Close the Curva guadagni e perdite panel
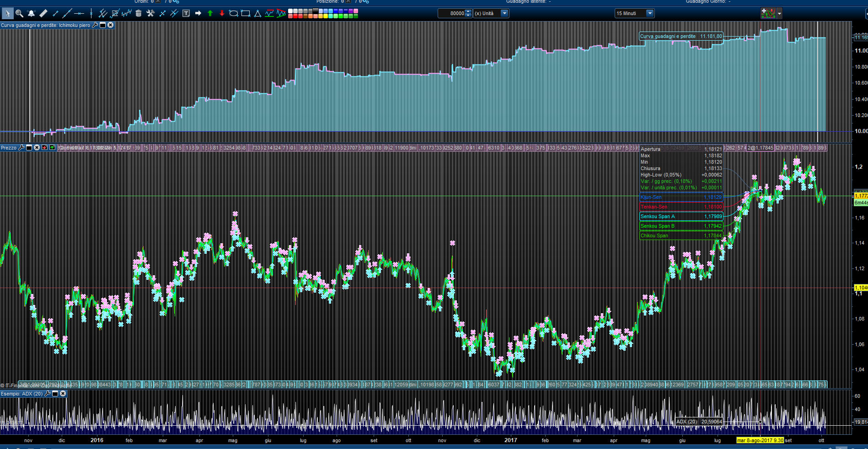Screen dimensions: 868x449 coord(110,25)
